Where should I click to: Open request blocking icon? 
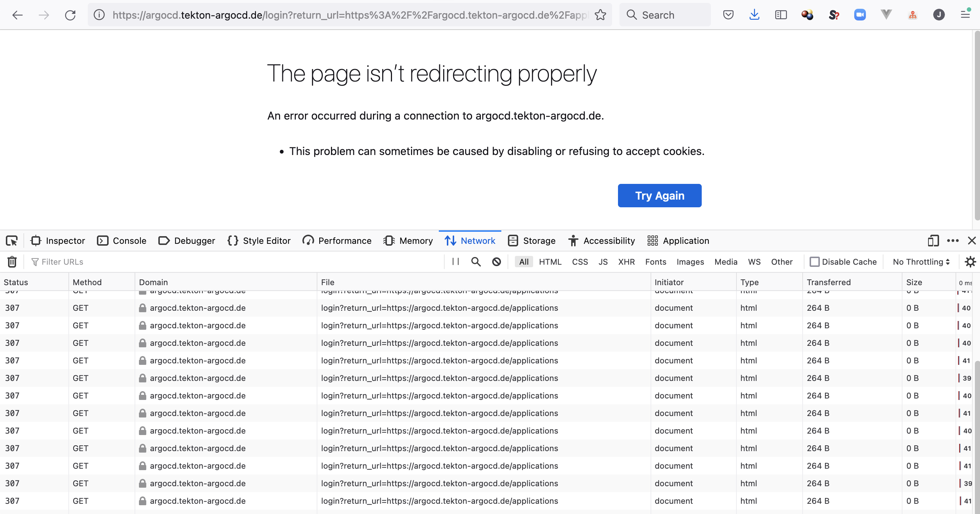496,262
